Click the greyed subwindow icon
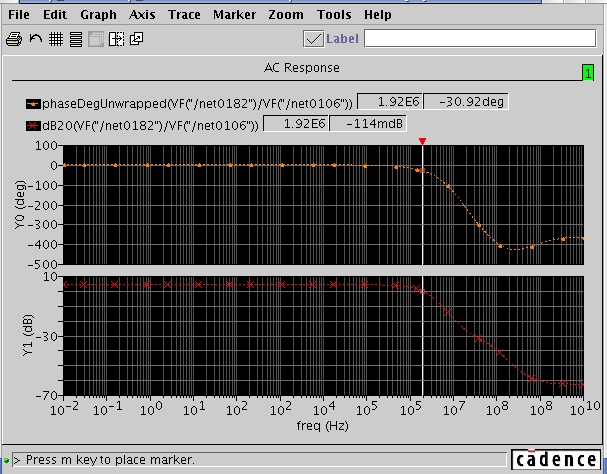The width and height of the screenshot is (607, 474). coord(96,39)
